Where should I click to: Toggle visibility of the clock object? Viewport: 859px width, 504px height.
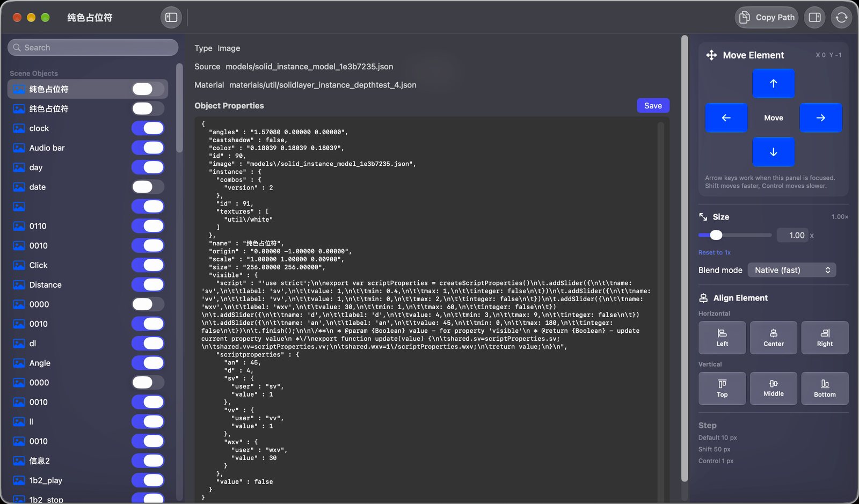pyautogui.click(x=148, y=128)
